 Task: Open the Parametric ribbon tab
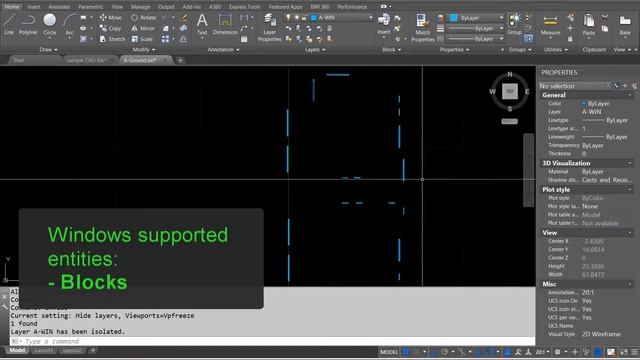click(x=91, y=7)
